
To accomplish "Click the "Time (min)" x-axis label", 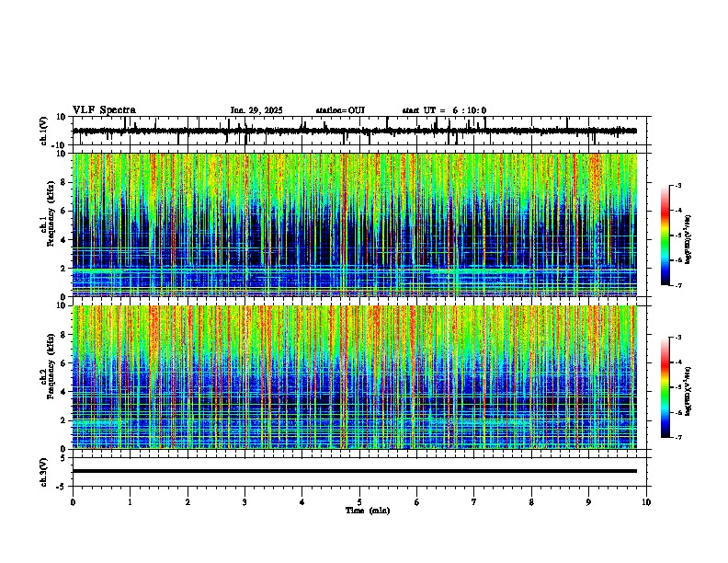I will pos(368,511).
